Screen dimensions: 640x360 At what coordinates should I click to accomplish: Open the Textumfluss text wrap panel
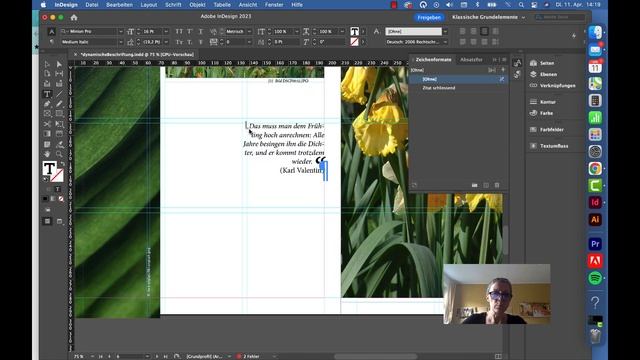coord(554,146)
